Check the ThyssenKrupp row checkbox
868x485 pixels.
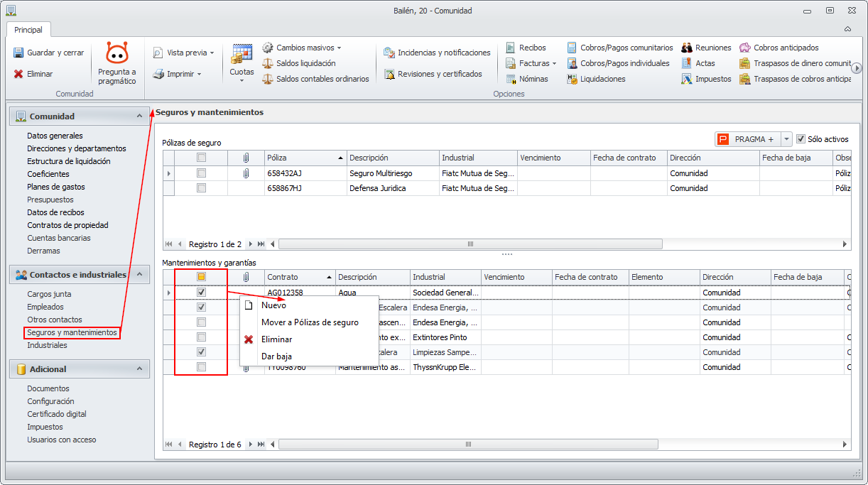[x=201, y=367]
